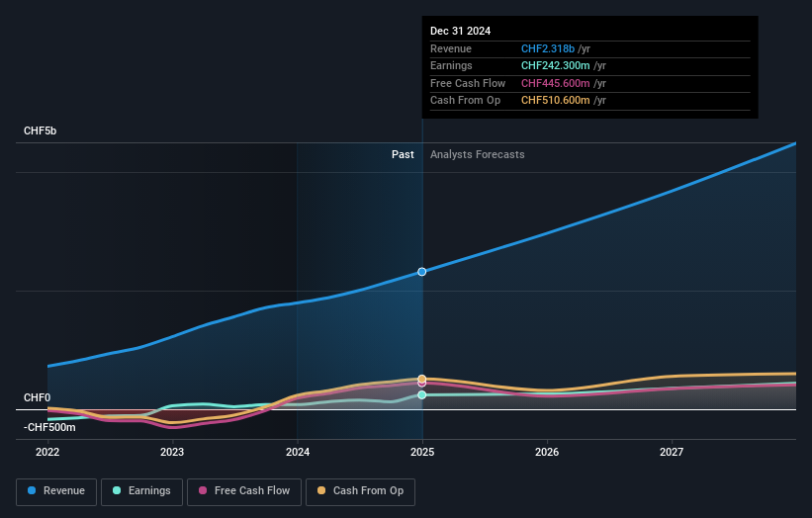Click the Past section label
The image size is (812, 518).
pos(403,155)
